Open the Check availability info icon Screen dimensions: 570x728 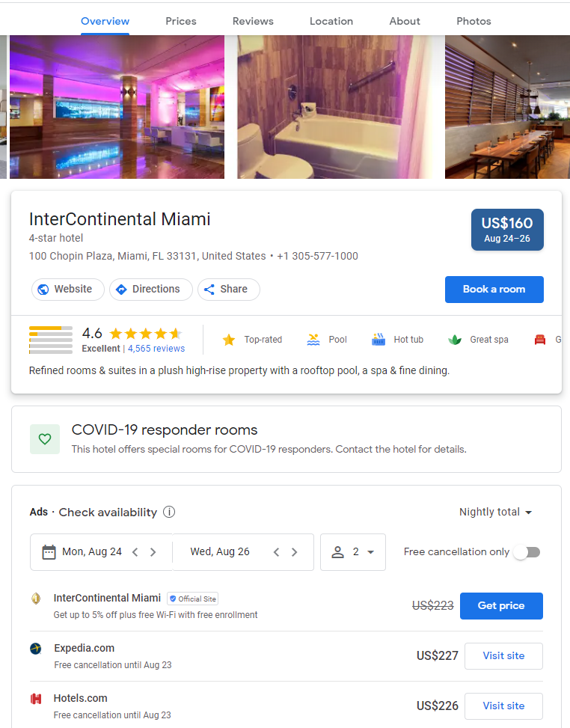(x=169, y=512)
